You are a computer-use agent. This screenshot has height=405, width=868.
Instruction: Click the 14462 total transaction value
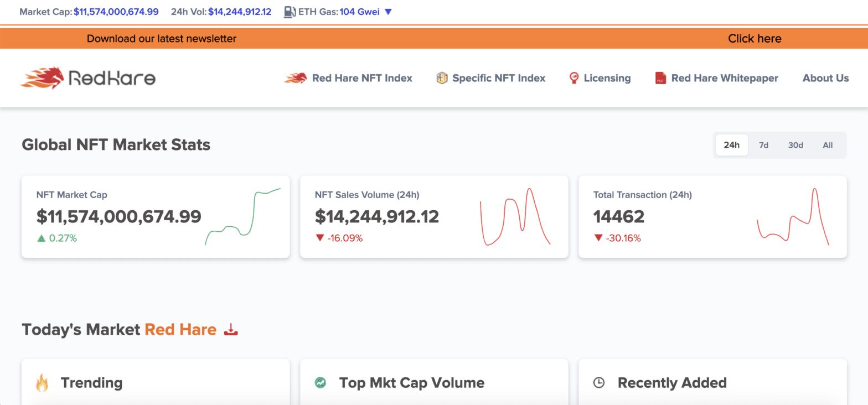tap(619, 216)
